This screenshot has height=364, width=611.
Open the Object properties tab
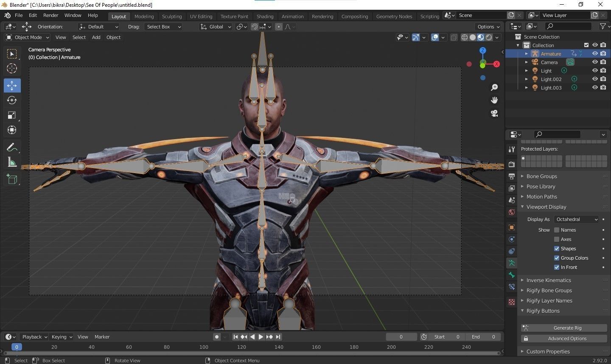click(512, 227)
